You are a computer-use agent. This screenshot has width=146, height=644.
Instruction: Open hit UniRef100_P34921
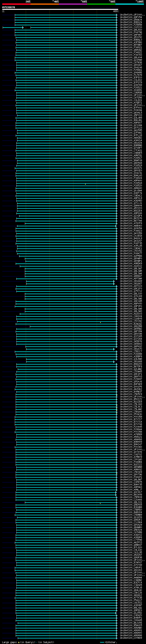131,47
